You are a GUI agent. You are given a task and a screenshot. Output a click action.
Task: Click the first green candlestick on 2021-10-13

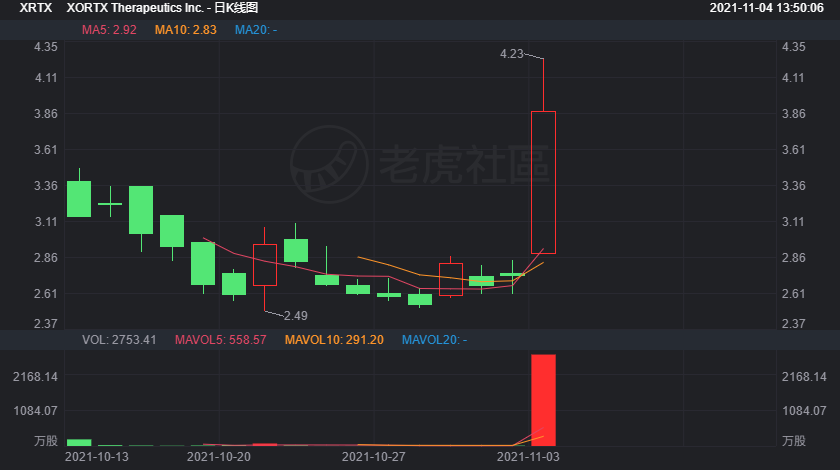coord(79,199)
